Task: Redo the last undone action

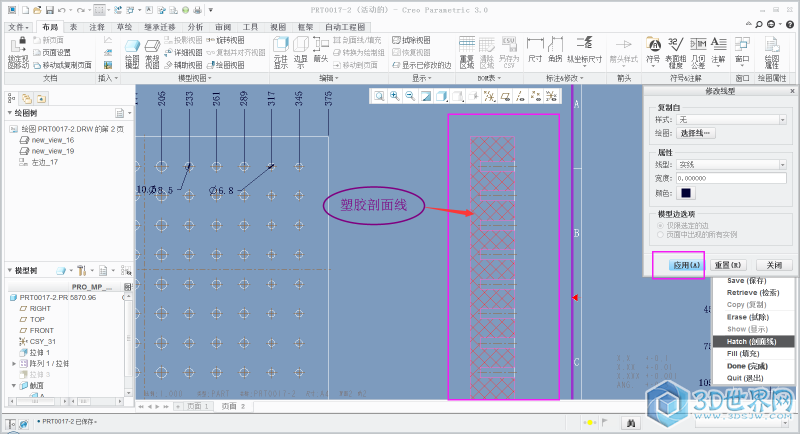Action: tap(81, 10)
